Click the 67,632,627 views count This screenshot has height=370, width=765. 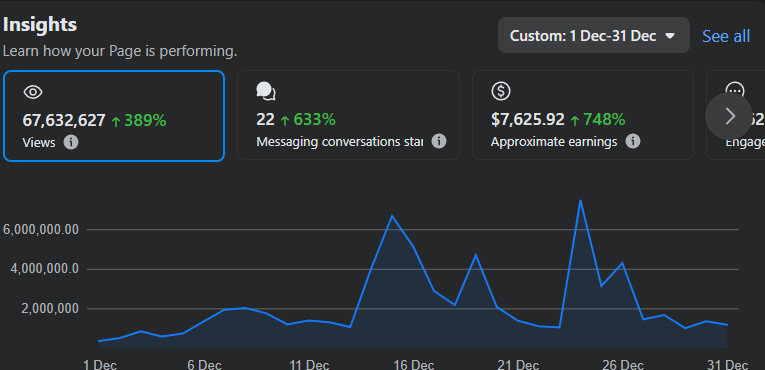coord(64,120)
